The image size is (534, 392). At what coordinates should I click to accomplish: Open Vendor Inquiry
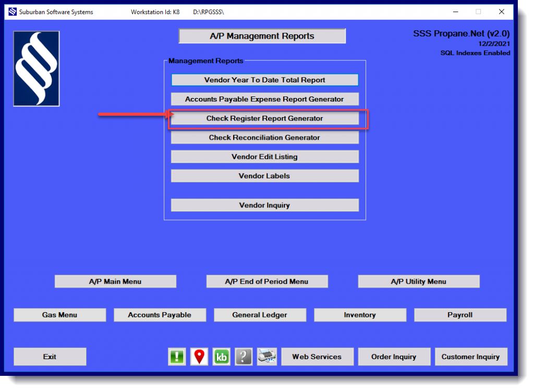coord(264,205)
